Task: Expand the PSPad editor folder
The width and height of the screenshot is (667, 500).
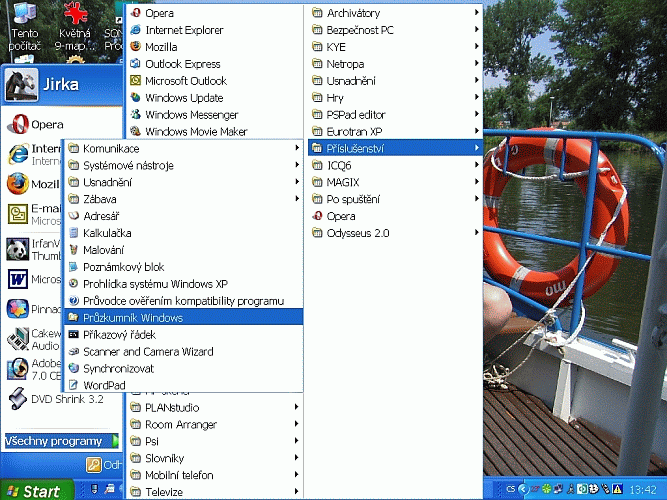Action: click(x=395, y=114)
